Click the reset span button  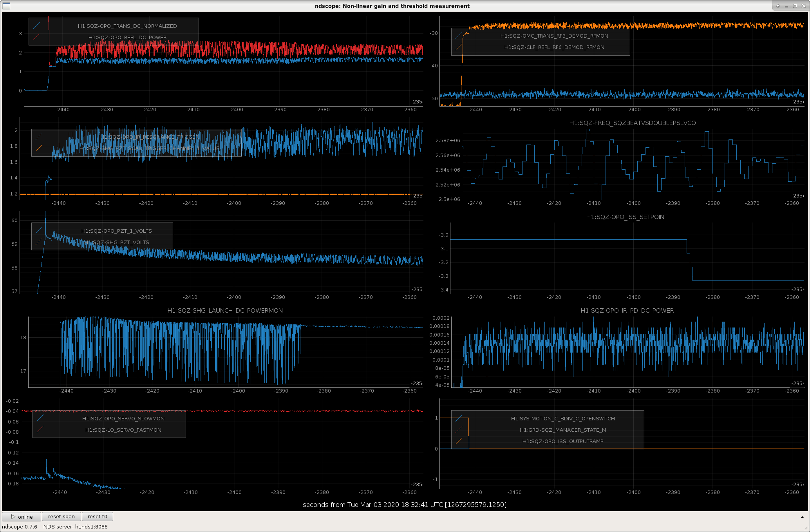click(61, 516)
